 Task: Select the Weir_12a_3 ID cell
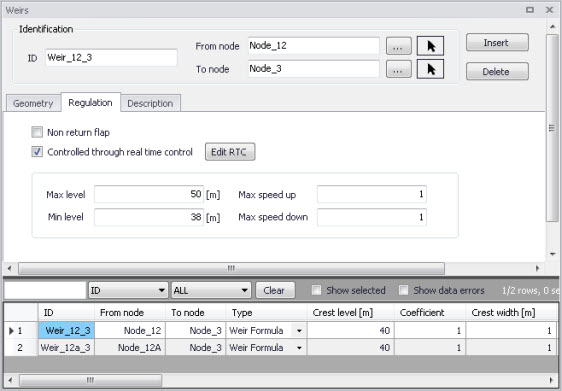click(66, 347)
